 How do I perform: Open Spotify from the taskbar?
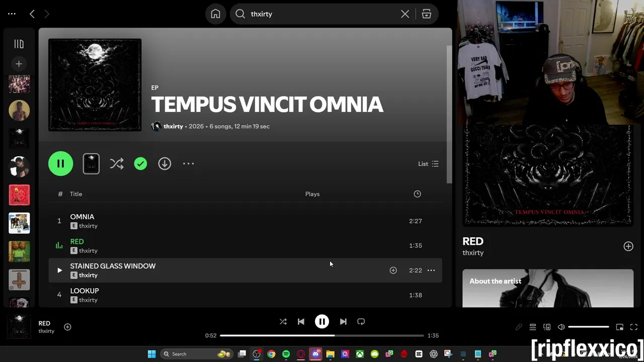[286, 354]
